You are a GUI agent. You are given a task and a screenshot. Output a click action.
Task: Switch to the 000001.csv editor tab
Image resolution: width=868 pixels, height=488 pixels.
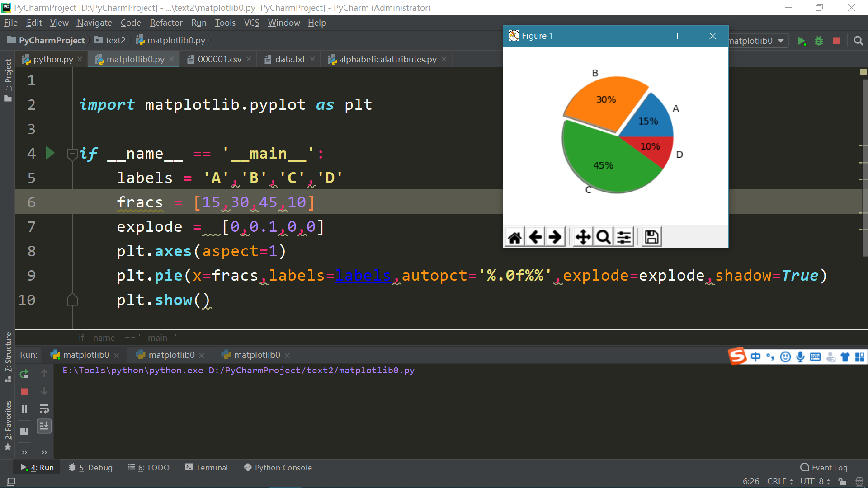(219, 59)
